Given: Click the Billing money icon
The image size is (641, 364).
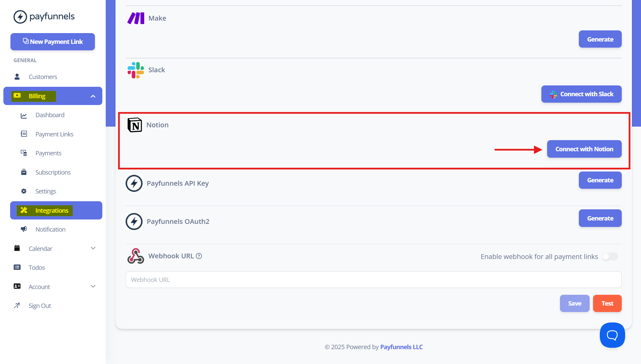Looking at the screenshot, I should [17, 96].
